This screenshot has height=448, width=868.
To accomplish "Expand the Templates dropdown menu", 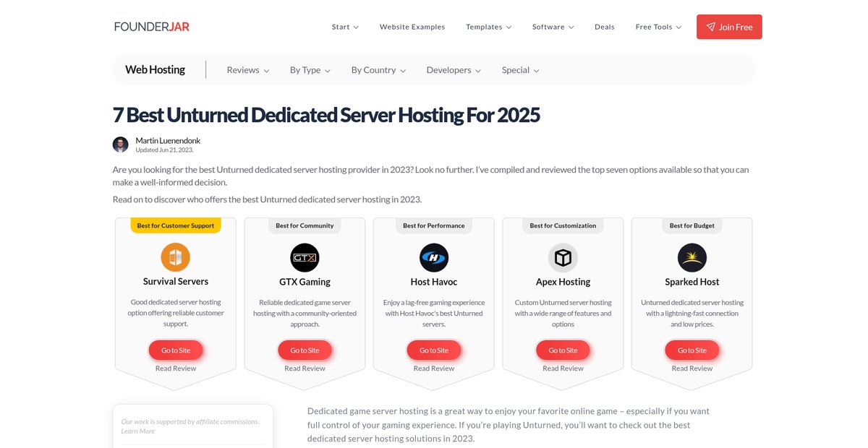I will (x=488, y=27).
